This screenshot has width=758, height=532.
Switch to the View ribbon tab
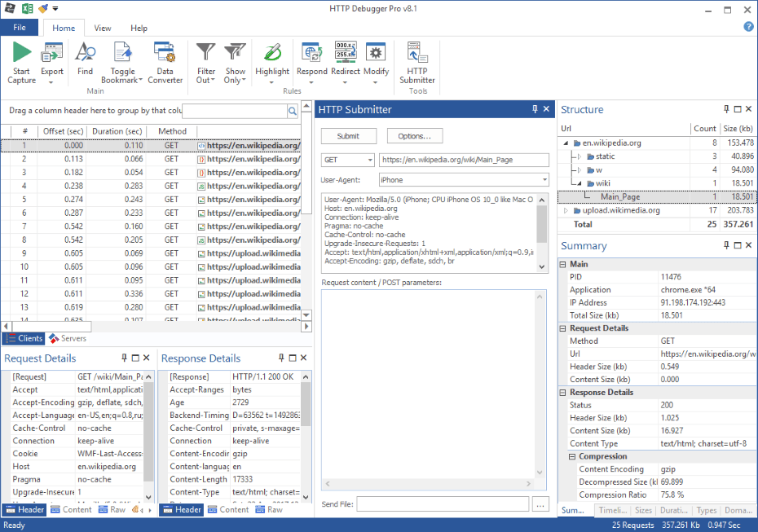pos(102,27)
